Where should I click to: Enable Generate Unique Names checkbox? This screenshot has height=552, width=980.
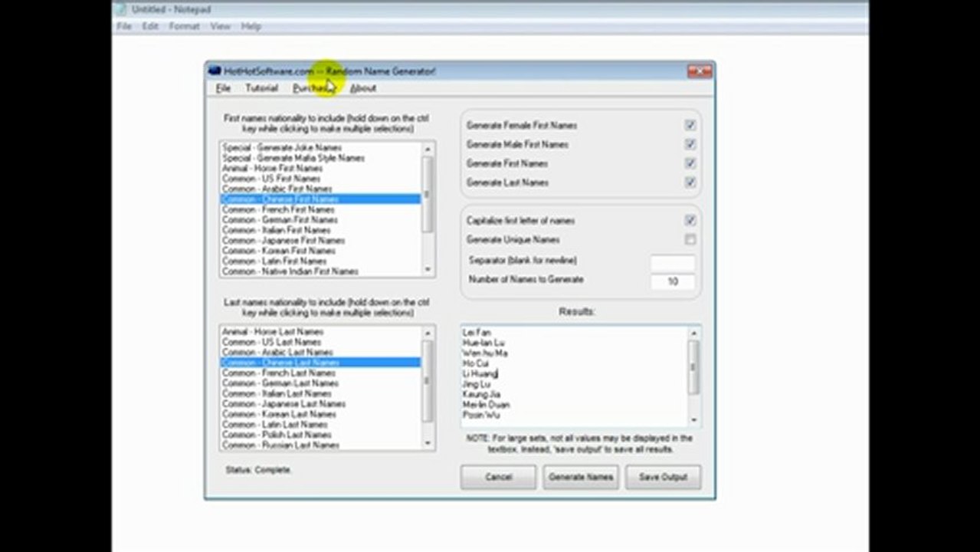point(690,240)
